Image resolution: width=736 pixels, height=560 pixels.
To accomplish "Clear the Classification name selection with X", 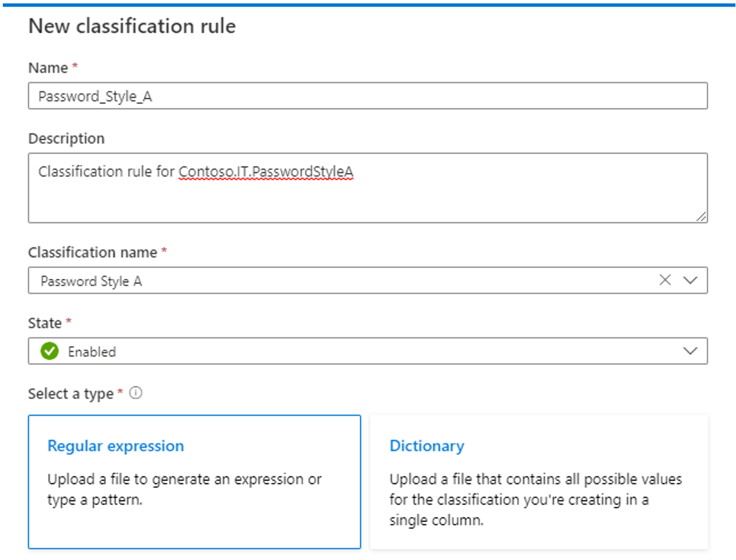I will pos(665,280).
